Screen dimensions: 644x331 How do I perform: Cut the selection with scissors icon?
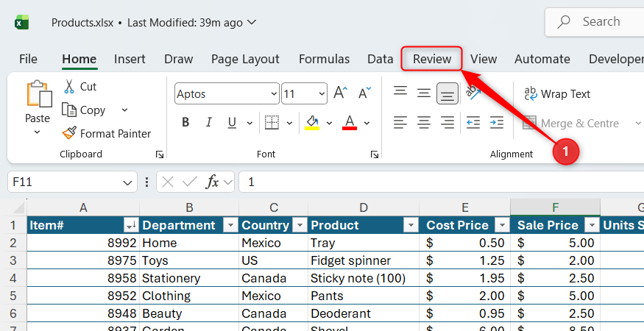tap(69, 87)
